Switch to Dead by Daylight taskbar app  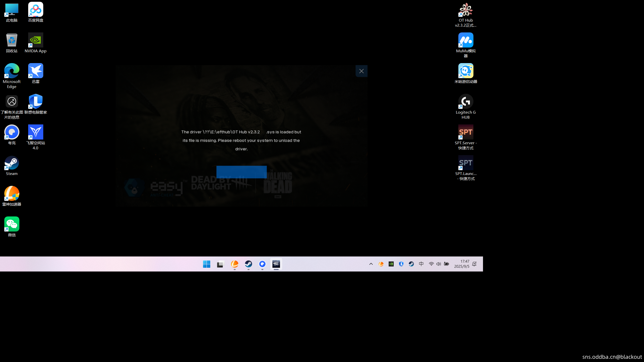(276, 264)
